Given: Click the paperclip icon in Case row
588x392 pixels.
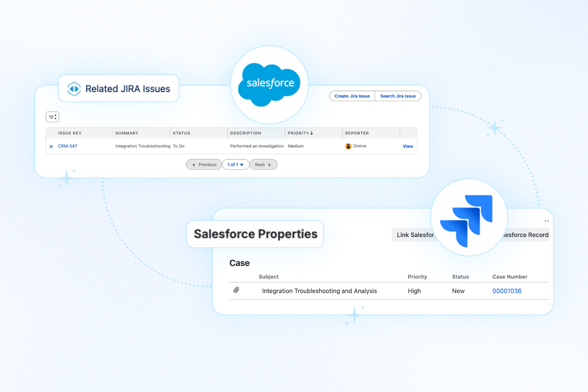Looking at the screenshot, I should click(236, 290).
